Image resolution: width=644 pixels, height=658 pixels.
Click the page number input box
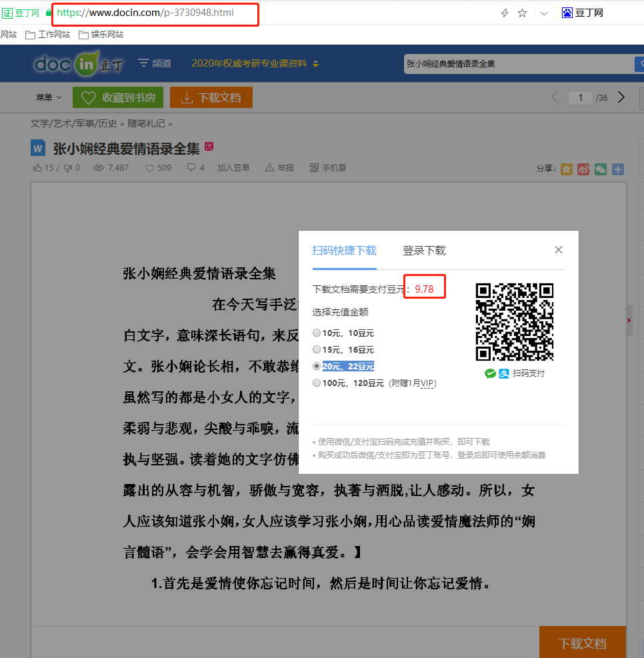pos(580,97)
